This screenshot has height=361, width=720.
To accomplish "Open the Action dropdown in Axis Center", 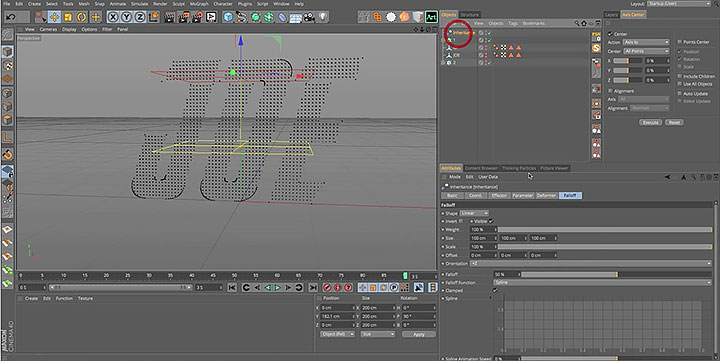I will 646,42.
